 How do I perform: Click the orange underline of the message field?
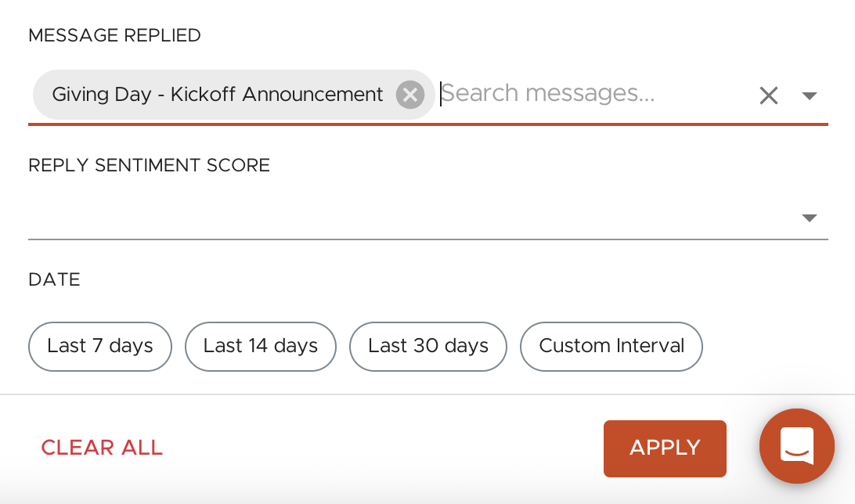[x=427, y=124]
